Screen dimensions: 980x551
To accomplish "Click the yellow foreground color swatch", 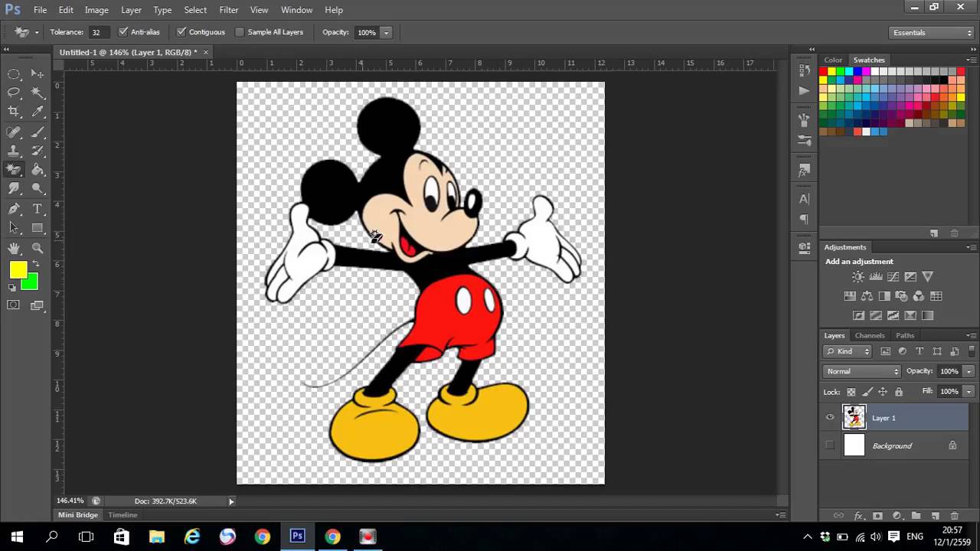I will tap(18, 270).
